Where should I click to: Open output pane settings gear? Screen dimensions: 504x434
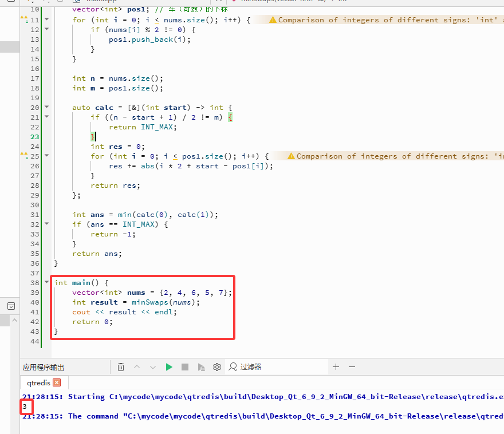click(x=217, y=367)
